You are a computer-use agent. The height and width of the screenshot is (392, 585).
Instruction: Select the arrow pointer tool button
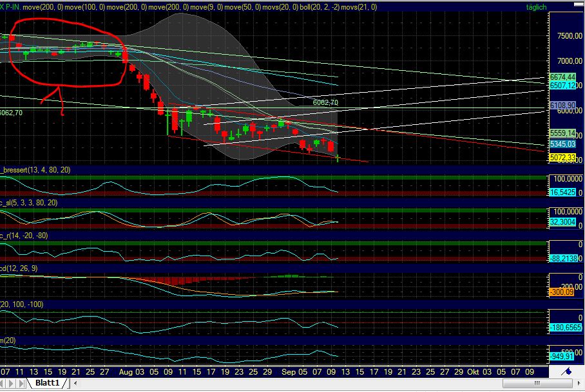(579, 383)
